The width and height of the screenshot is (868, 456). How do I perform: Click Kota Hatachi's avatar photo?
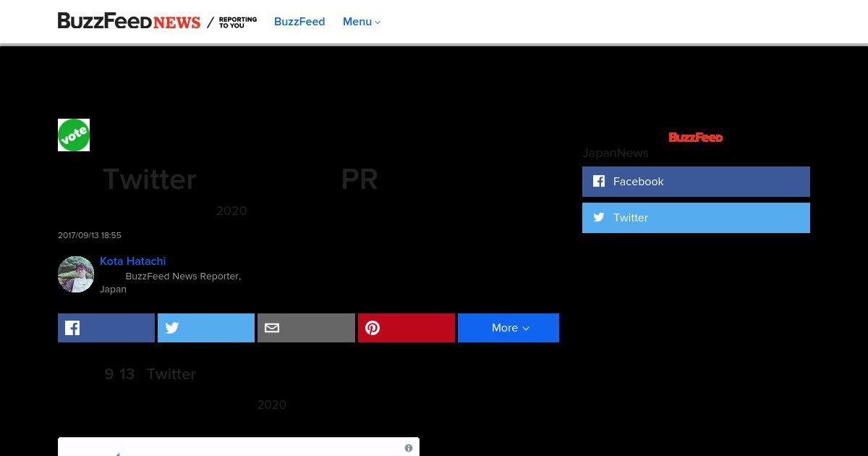pos(76,274)
